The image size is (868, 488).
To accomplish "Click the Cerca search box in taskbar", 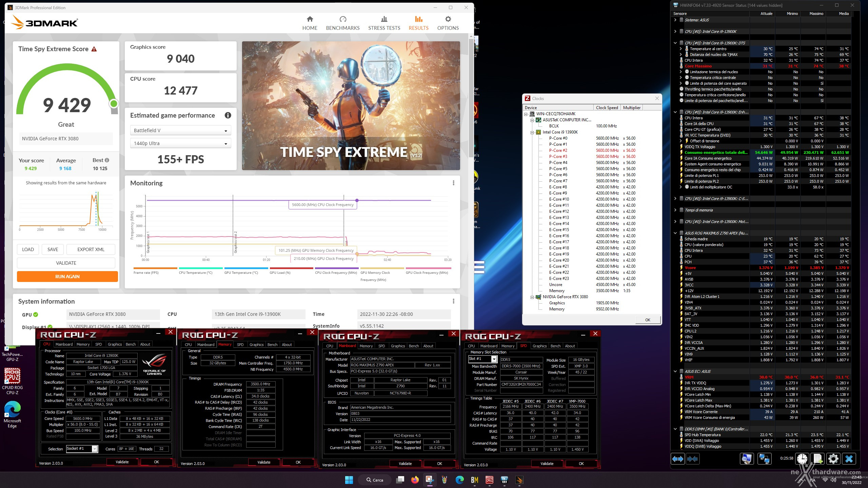I will (375, 480).
